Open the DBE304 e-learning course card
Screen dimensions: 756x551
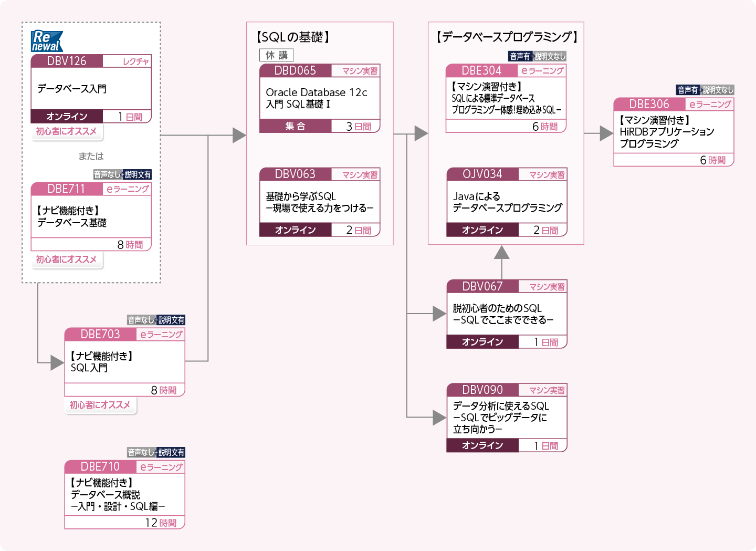506,98
